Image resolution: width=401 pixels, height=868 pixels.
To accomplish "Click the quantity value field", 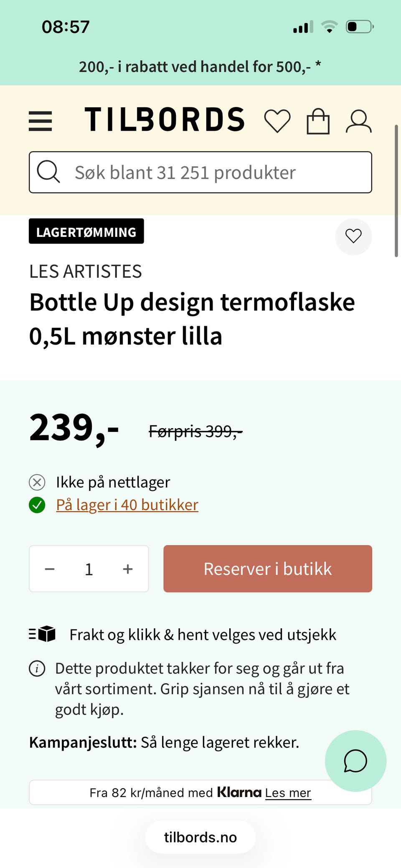I will point(89,569).
